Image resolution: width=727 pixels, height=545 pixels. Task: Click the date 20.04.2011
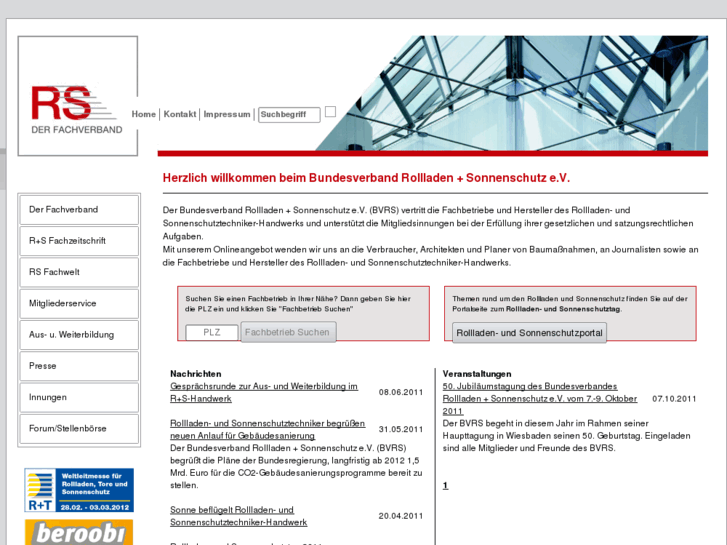(401, 516)
